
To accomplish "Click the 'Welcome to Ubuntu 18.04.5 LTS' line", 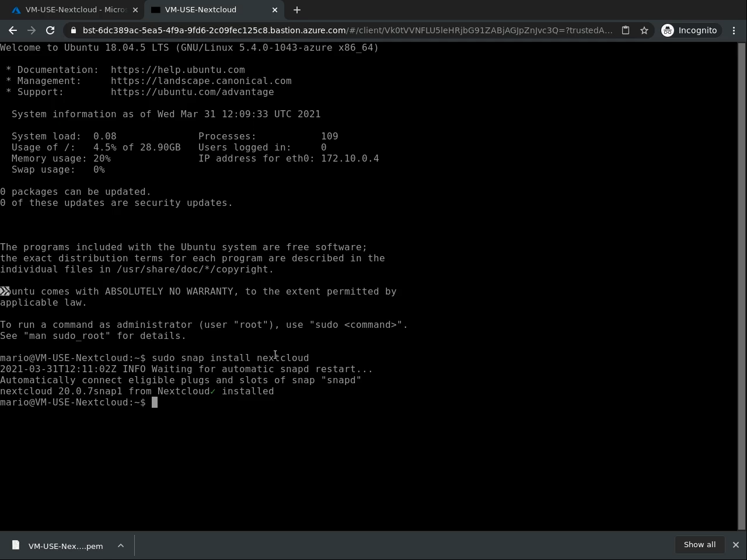I will click(x=190, y=47).
